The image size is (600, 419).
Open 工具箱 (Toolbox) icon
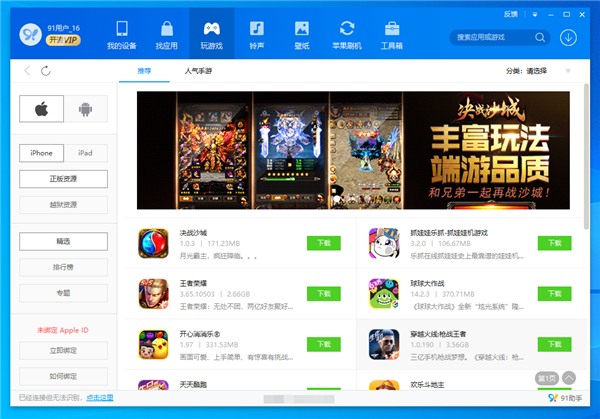coord(391,34)
